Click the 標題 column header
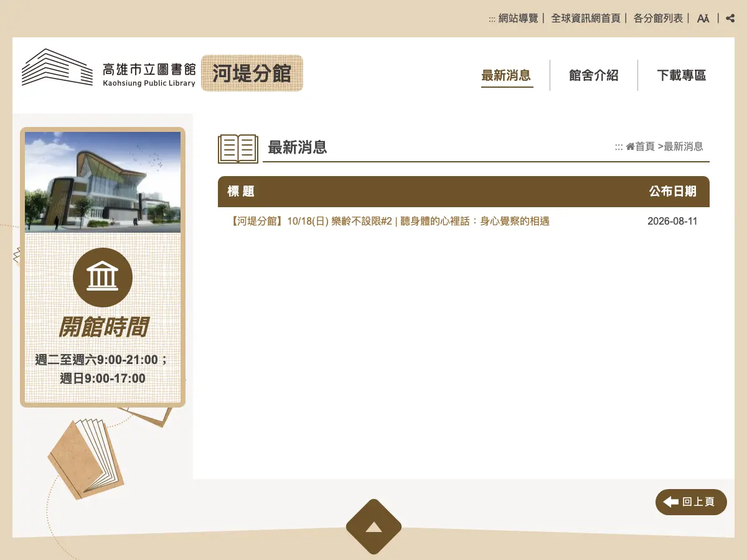This screenshot has width=747, height=560. click(241, 192)
